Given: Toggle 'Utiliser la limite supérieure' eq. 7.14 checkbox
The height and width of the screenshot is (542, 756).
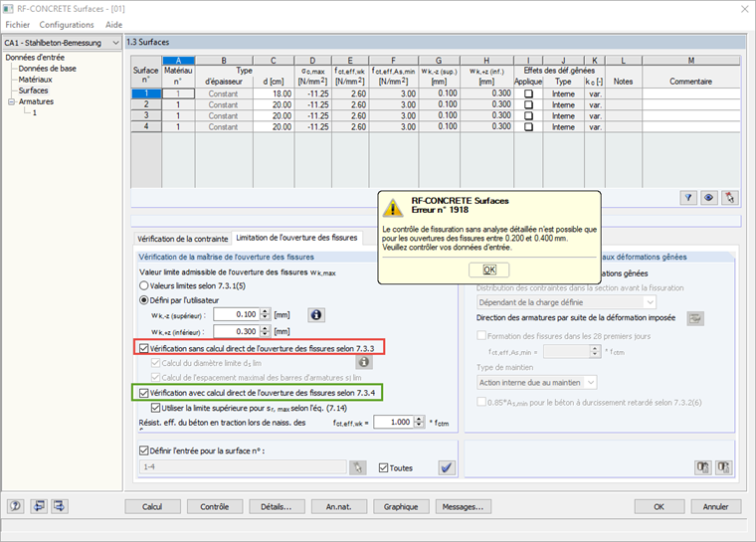Looking at the screenshot, I should [x=156, y=408].
